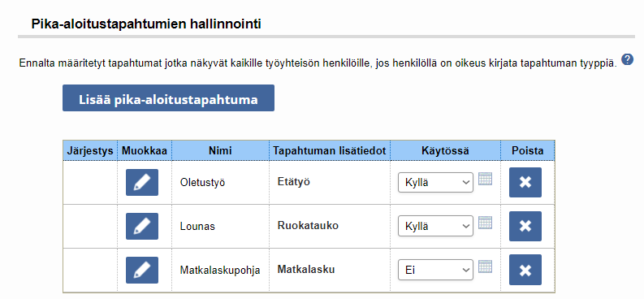Click the blue question mark help icon
The image size is (644, 299).
click(627, 59)
